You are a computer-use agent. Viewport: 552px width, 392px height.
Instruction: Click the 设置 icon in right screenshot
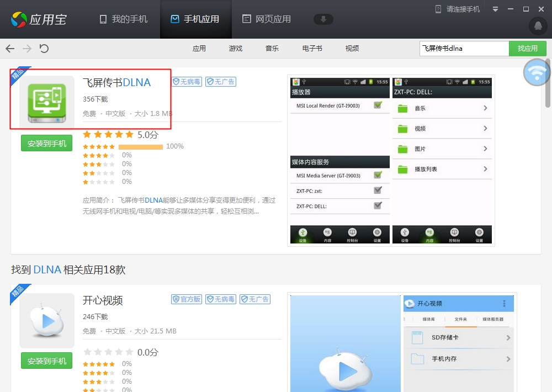(479, 235)
